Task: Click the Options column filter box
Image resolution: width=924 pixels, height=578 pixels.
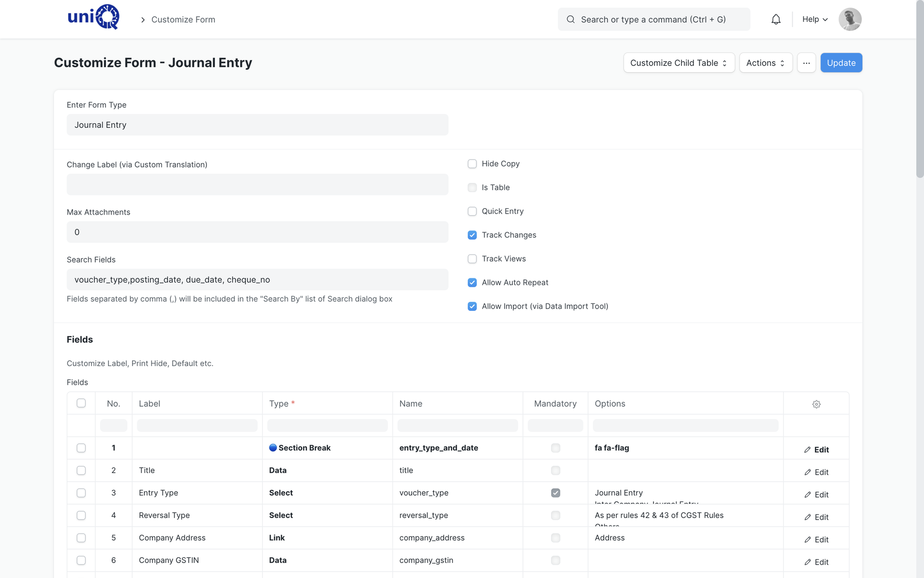Action: 686,425
